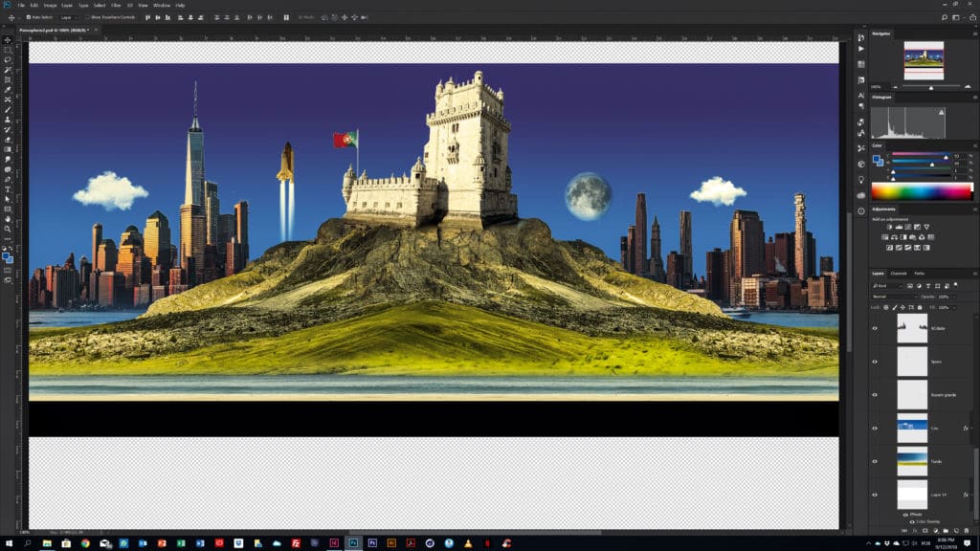
Task: Select the Fundo layer thumbnail
Action: pyautogui.click(x=912, y=462)
